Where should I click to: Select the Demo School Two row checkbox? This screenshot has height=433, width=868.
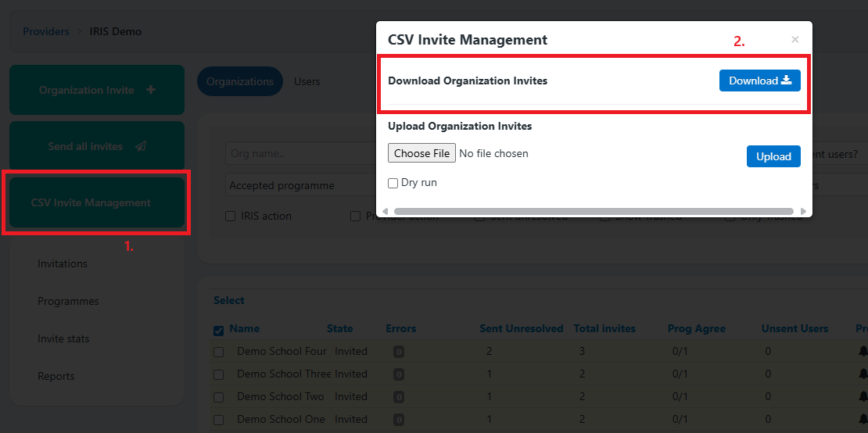click(219, 397)
